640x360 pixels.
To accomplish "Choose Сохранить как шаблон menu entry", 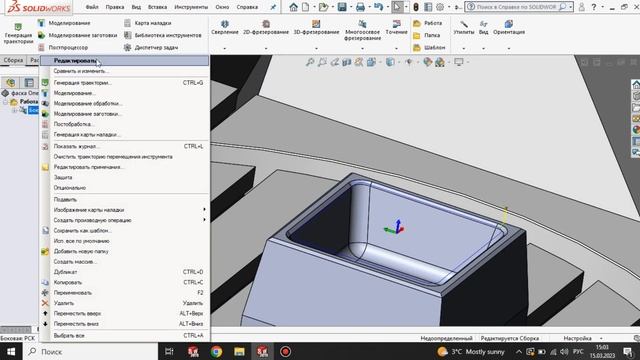I will (124, 231).
